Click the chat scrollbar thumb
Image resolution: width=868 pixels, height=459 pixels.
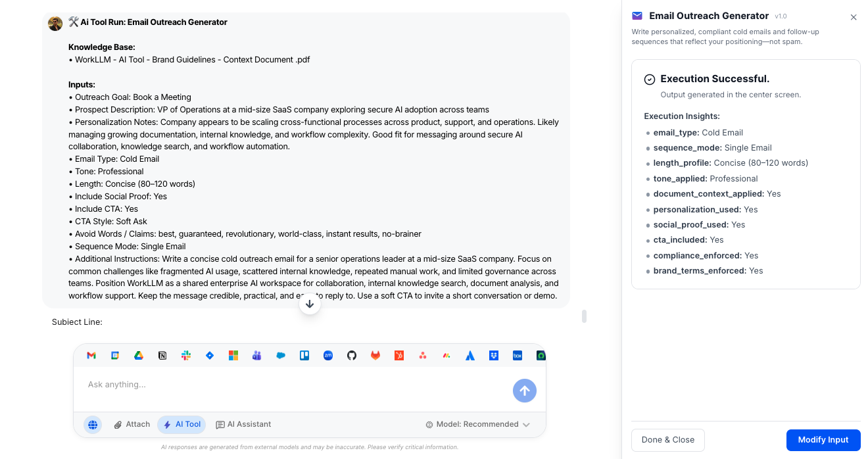[x=584, y=316]
